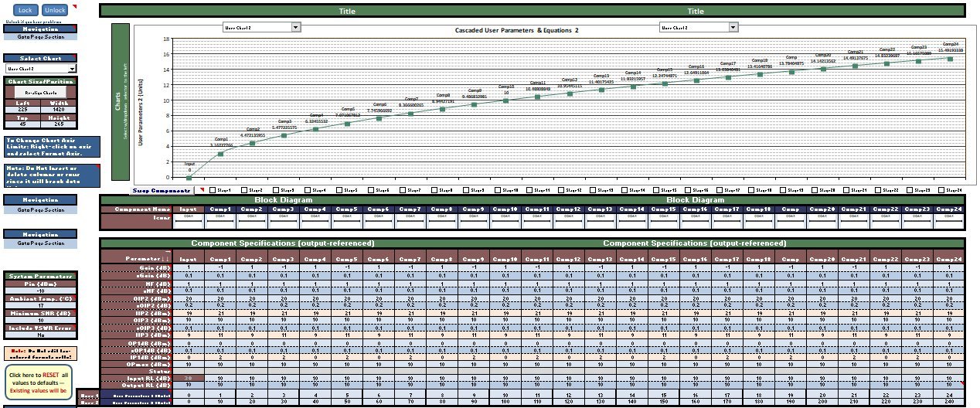Image resolution: width=980 pixels, height=408 pixels.
Task: Enable the Stage1 sweep checkbox
Action: point(211,190)
